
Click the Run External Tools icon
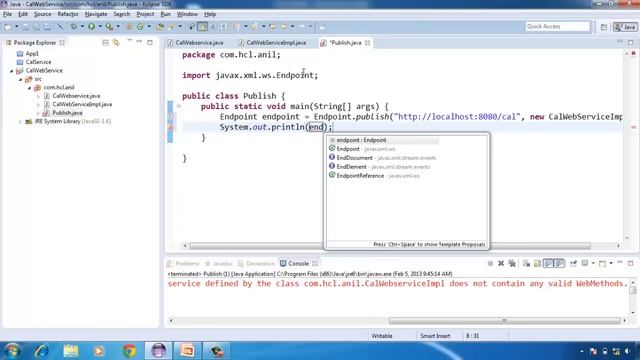point(109,27)
